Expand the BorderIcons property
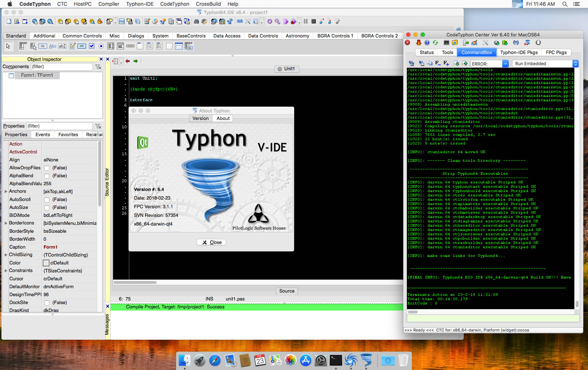Screen dimensions: 588x370 [x=6, y=223]
